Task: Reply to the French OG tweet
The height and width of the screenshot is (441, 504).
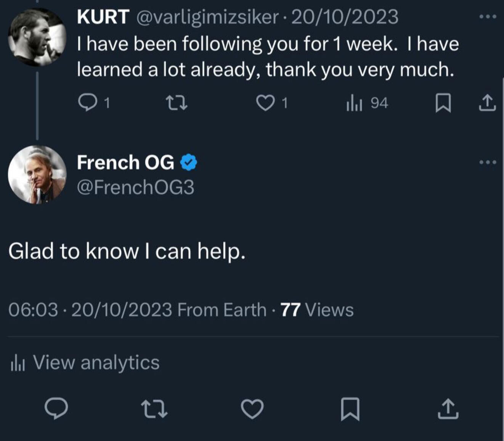Action: click(56, 409)
